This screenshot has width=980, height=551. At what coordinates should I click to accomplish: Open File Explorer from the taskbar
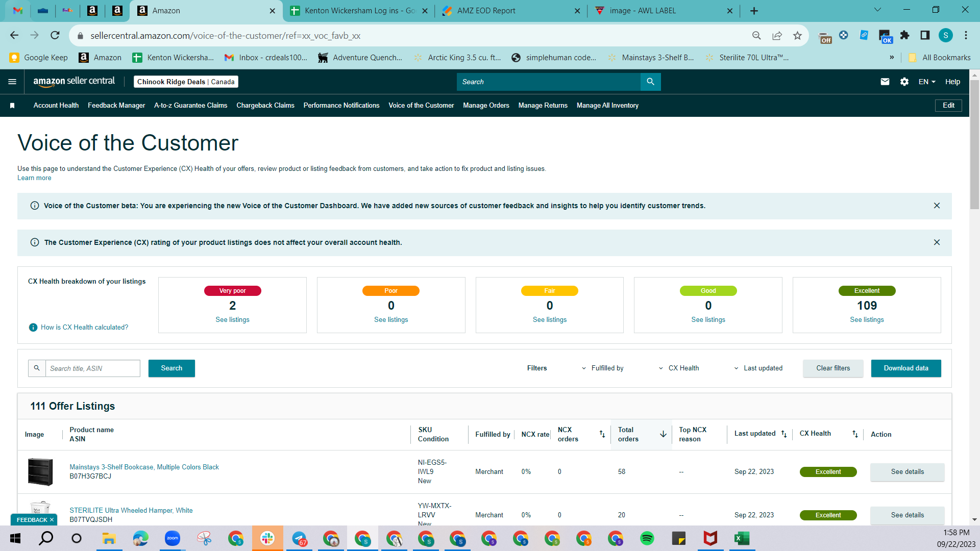point(109,538)
